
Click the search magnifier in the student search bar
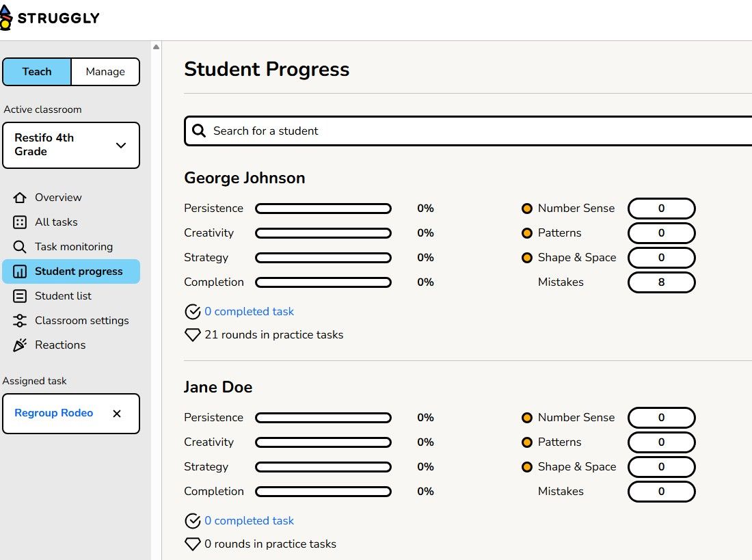(198, 130)
